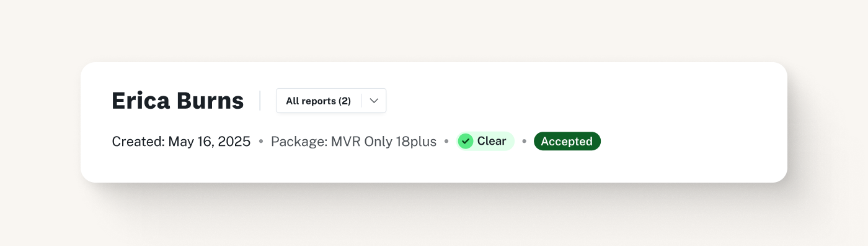868x246 pixels.
Task: Open the All reports (2) dropdown
Action: 331,101
